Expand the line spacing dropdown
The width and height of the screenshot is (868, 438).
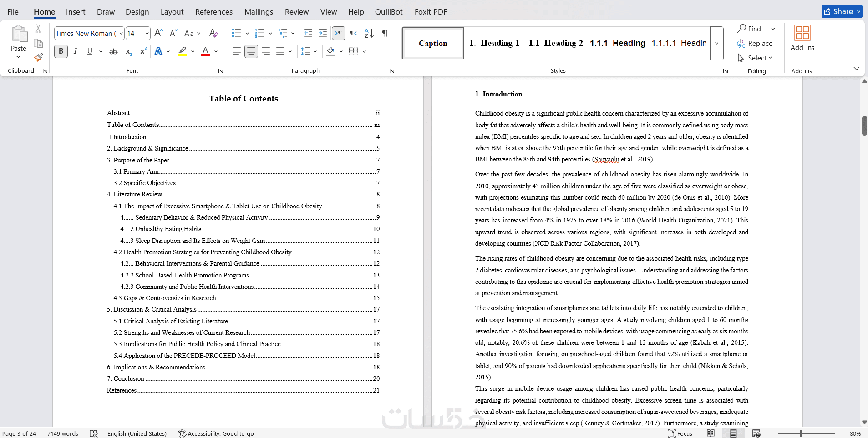315,51
